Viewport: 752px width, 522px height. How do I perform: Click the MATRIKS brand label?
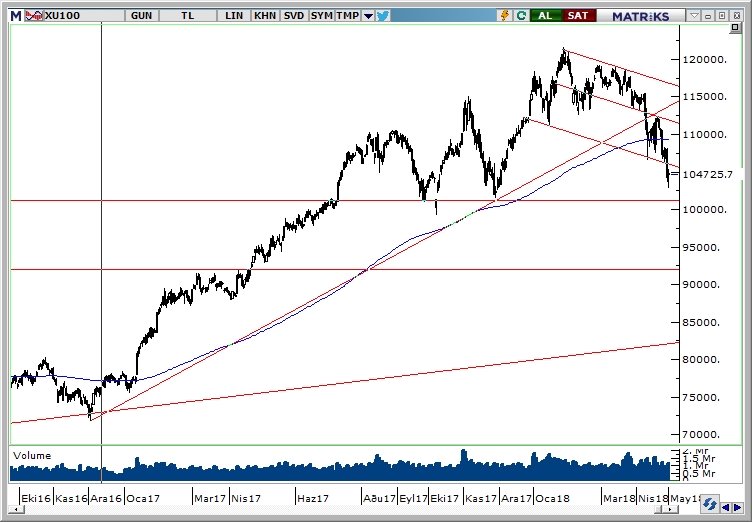(x=641, y=16)
